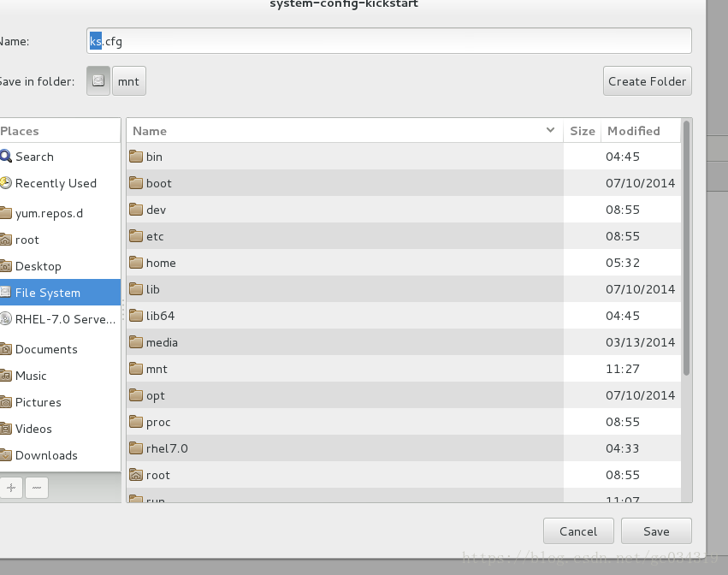Click the media folder icon
The image size is (728, 575).
coord(136,342)
